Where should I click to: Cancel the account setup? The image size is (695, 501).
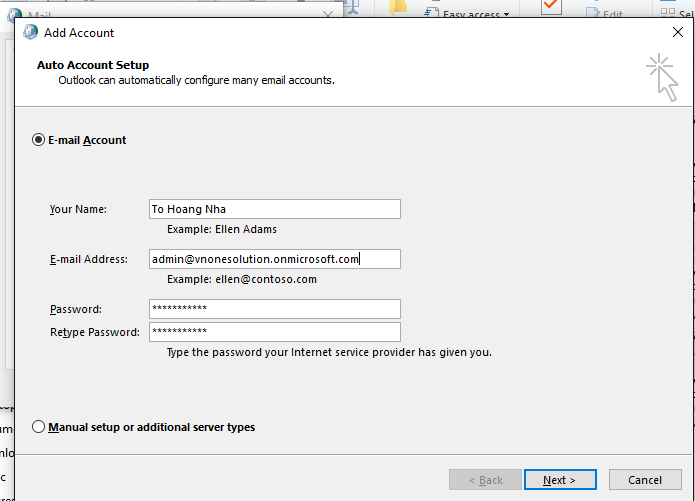coord(645,480)
